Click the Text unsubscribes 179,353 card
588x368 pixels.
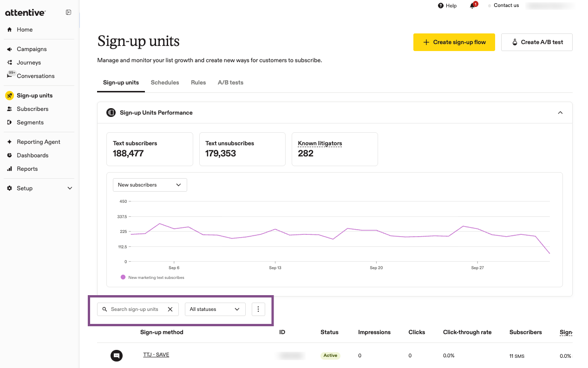tap(242, 149)
